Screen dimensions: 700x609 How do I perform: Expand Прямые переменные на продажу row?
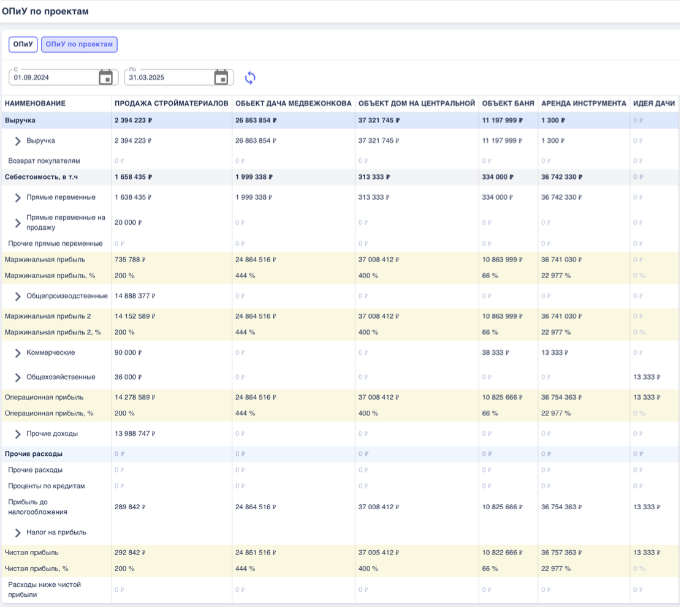click(18, 223)
